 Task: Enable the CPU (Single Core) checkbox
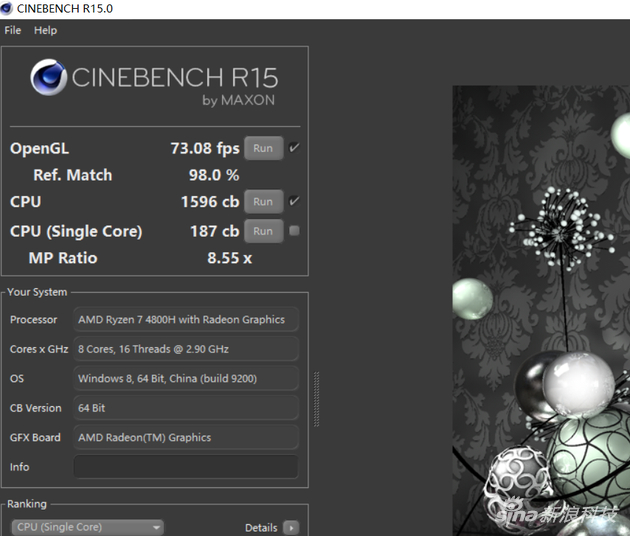pos(294,231)
